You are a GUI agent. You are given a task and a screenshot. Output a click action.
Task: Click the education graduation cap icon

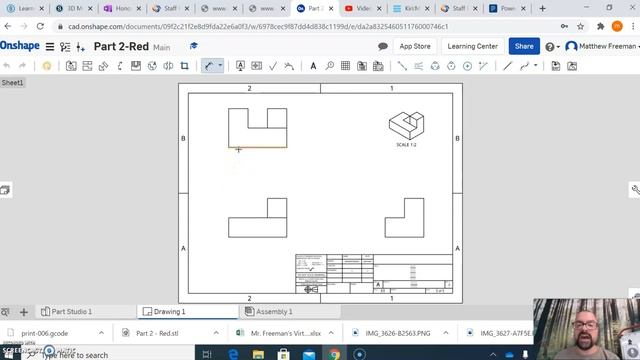point(194,46)
